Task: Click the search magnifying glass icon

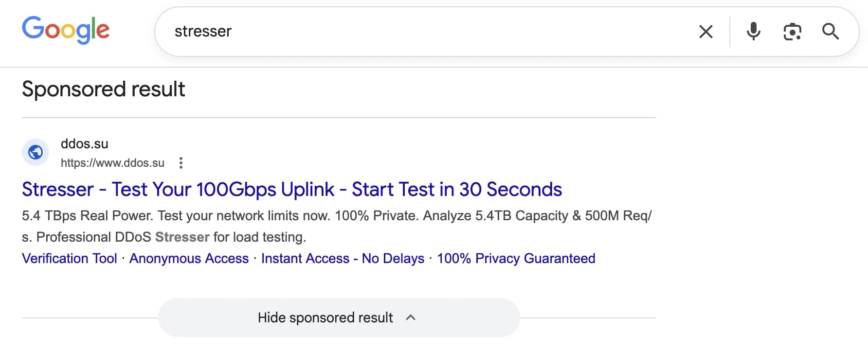Action: point(831,31)
